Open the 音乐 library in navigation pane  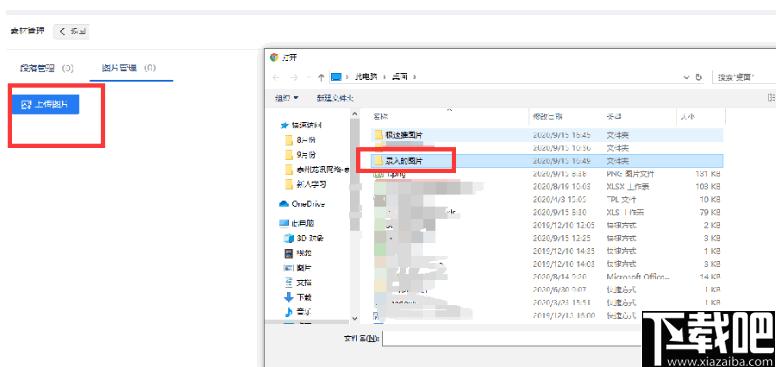click(298, 312)
